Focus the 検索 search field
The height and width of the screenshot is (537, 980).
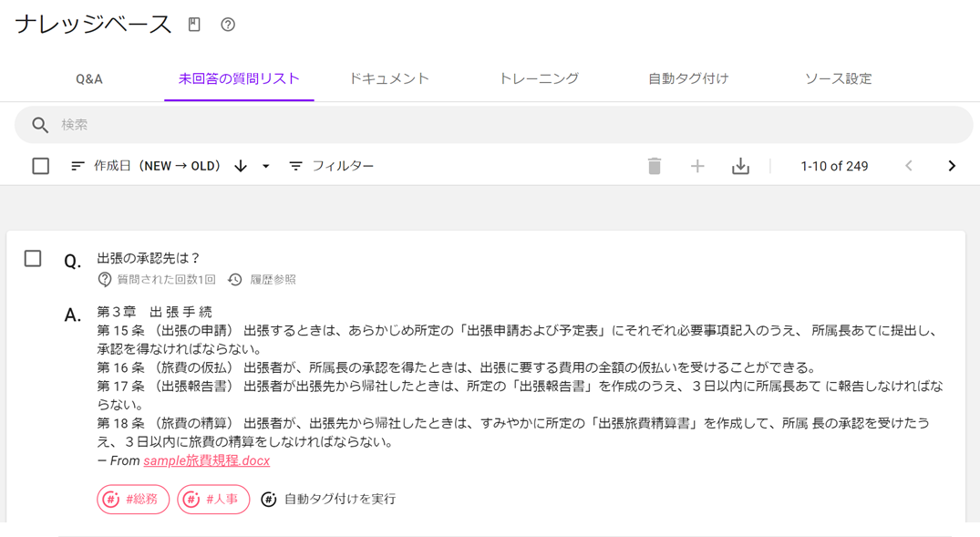click(x=494, y=125)
